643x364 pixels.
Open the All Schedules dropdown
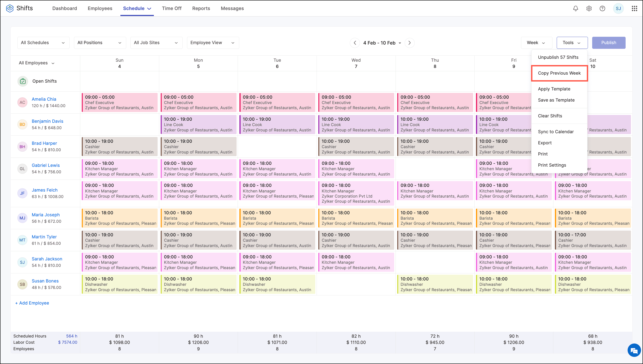click(x=43, y=43)
